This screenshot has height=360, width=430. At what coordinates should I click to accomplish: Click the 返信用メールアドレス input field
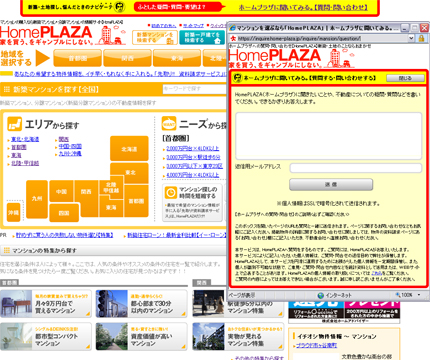356,168
